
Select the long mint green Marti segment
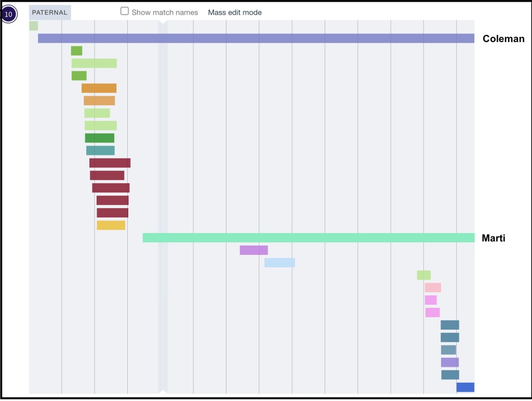(308, 238)
